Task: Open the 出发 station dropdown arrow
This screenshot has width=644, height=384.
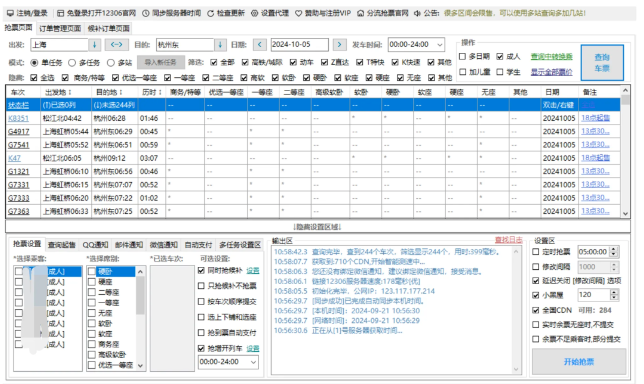Action: coord(94,44)
